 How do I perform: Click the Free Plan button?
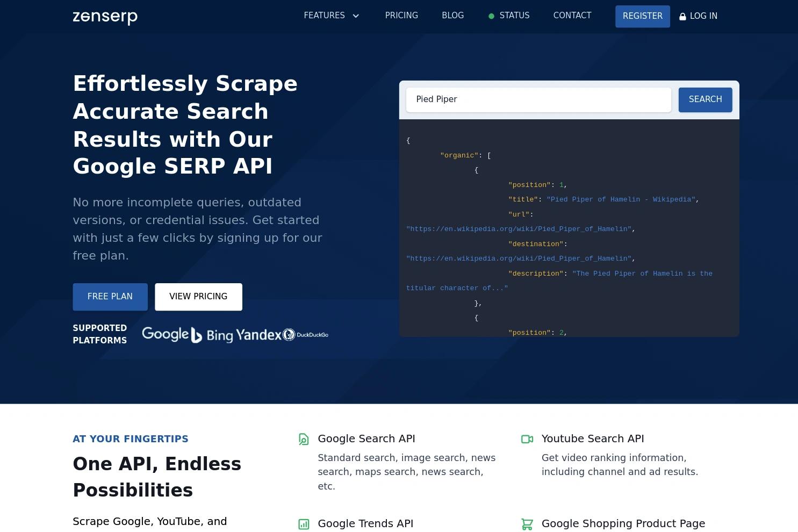(x=110, y=297)
